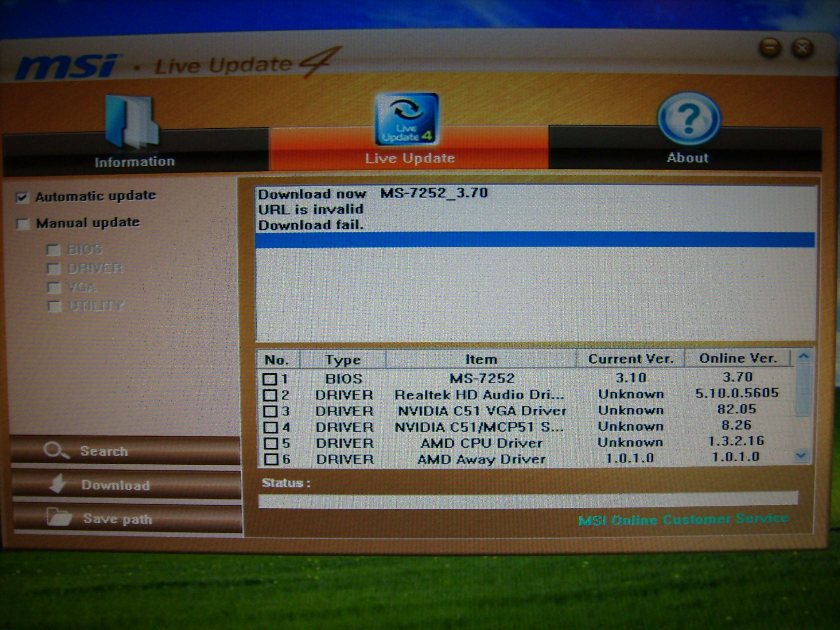Screen dimensions: 840x630
Task: Check row 1 BIOS MS-7252 checkbox
Action: point(270,379)
